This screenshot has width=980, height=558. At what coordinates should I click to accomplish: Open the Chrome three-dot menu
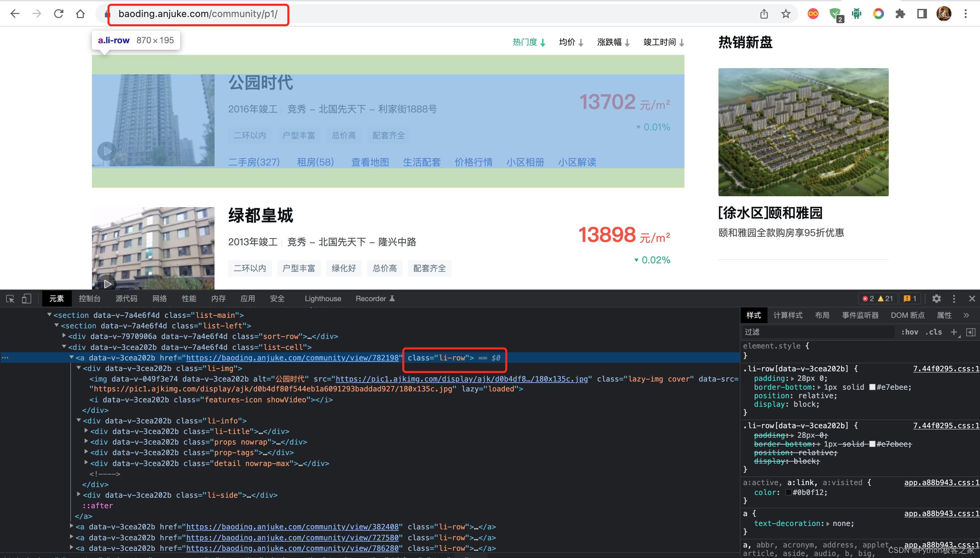pos(966,14)
